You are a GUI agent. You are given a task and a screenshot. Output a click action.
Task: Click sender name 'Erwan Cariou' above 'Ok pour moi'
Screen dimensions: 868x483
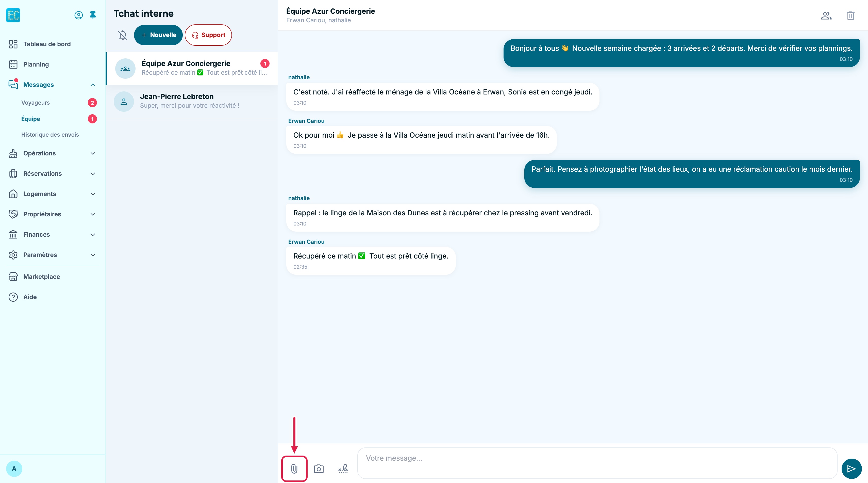306,121
